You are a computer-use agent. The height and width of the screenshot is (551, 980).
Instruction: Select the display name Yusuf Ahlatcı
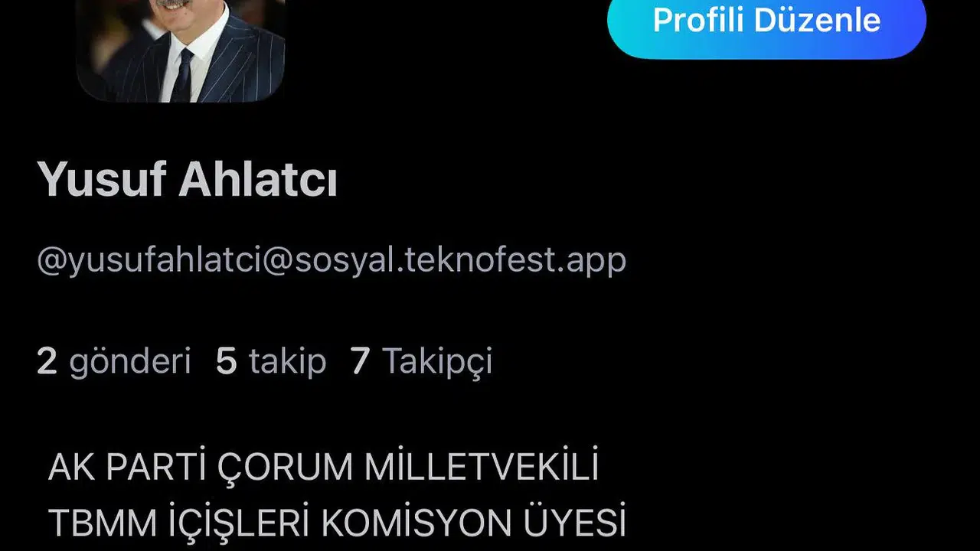click(x=187, y=181)
